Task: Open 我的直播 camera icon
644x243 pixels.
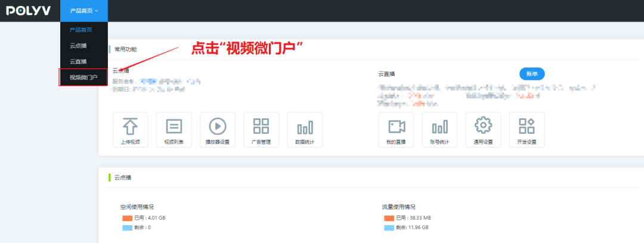Action: (396, 127)
